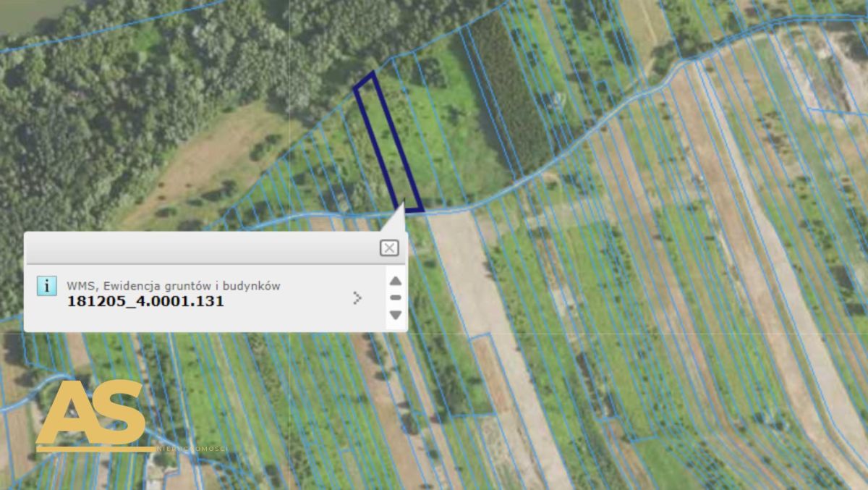Click the blue info 'i' icon
The height and width of the screenshot is (490, 868).
pyautogui.click(x=47, y=286)
